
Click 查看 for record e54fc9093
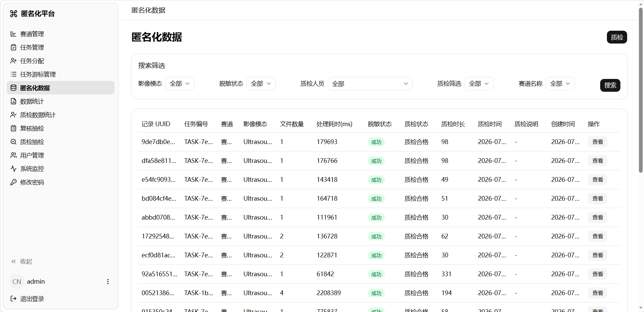tap(597, 180)
